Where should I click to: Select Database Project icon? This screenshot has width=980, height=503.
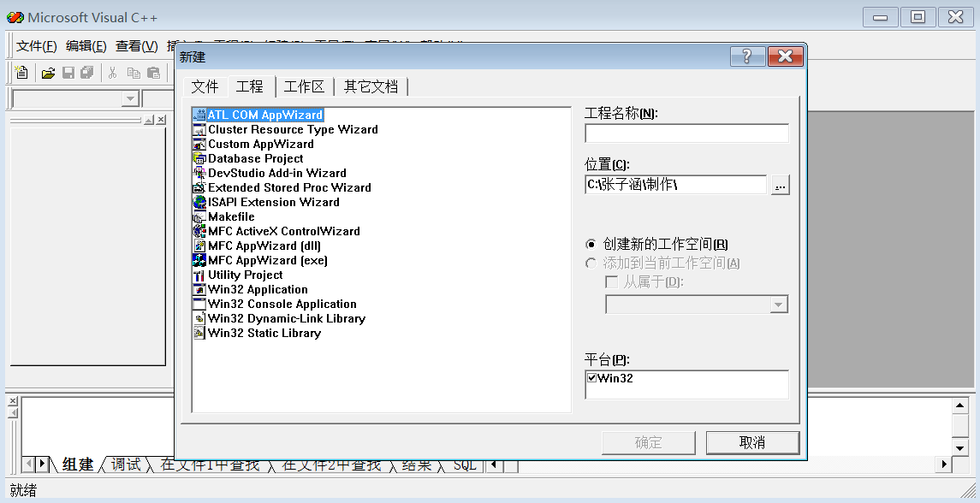point(199,159)
